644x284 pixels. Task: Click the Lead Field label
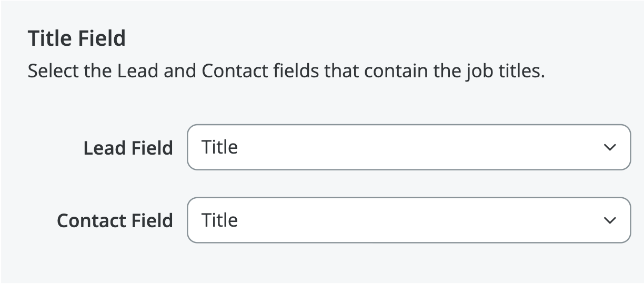click(128, 148)
